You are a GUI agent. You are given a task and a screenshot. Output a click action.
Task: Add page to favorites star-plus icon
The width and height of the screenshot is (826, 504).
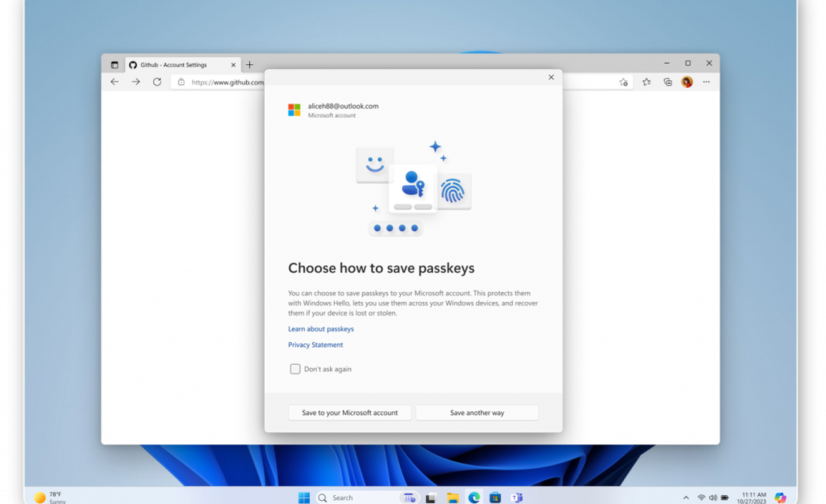(x=624, y=82)
